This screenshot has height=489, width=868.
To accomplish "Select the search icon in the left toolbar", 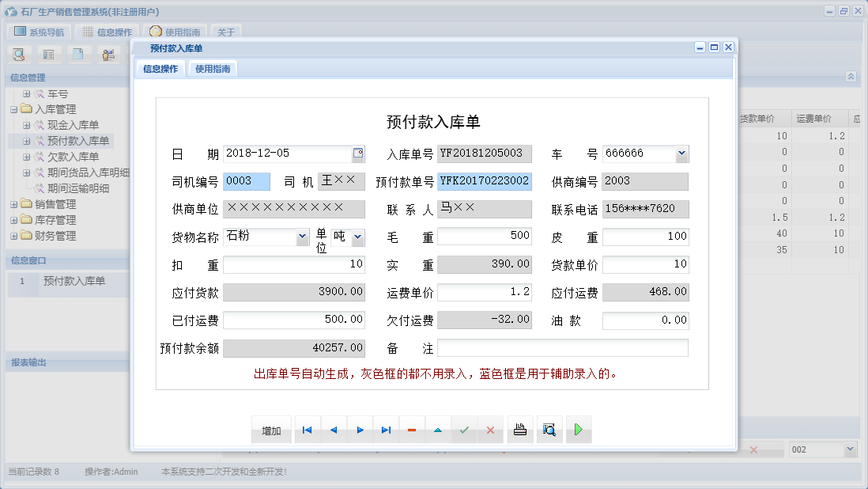I will [x=18, y=54].
